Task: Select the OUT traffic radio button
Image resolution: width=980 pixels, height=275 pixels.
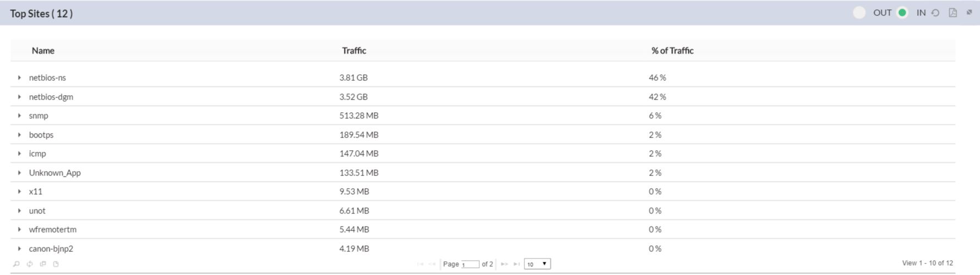Action: [x=859, y=13]
